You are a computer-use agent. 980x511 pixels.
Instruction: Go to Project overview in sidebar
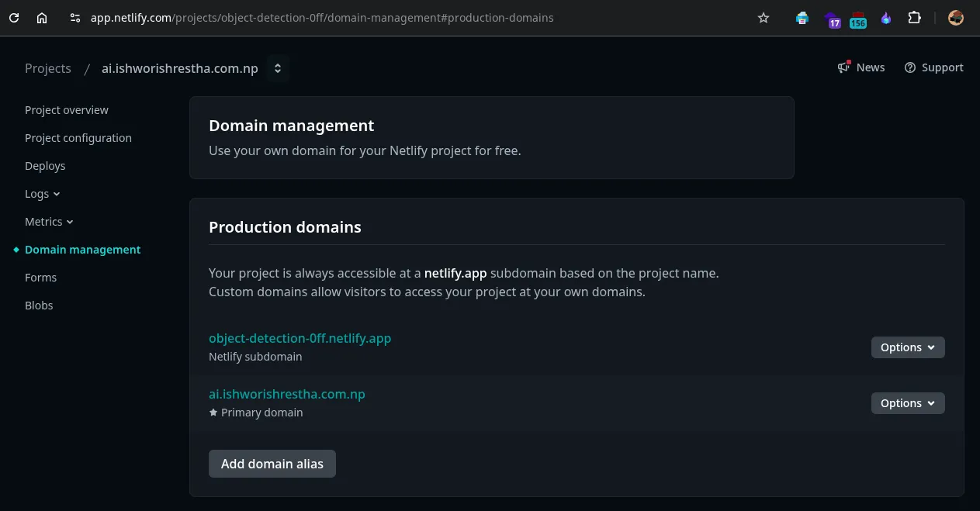click(x=67, y=110)
